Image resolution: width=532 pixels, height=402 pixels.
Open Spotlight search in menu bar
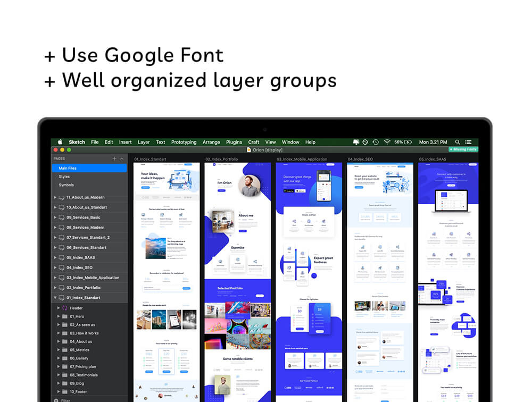(458, 142)
